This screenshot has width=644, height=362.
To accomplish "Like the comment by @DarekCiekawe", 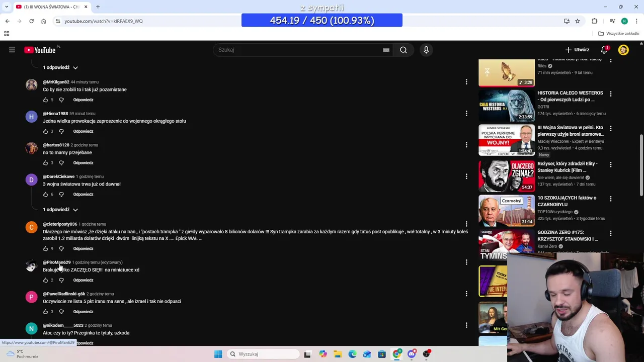I will point(45,194).
